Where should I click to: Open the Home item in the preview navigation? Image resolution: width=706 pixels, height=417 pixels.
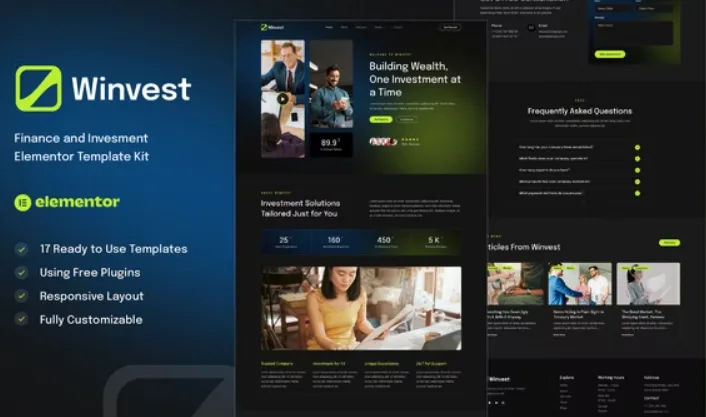[329, 27]
